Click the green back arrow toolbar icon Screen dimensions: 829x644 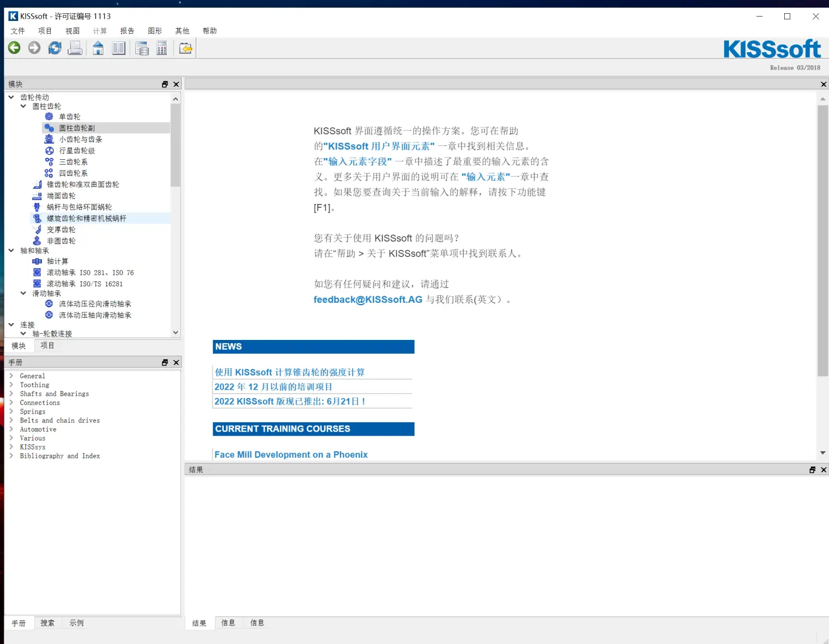tap(14, 48)
